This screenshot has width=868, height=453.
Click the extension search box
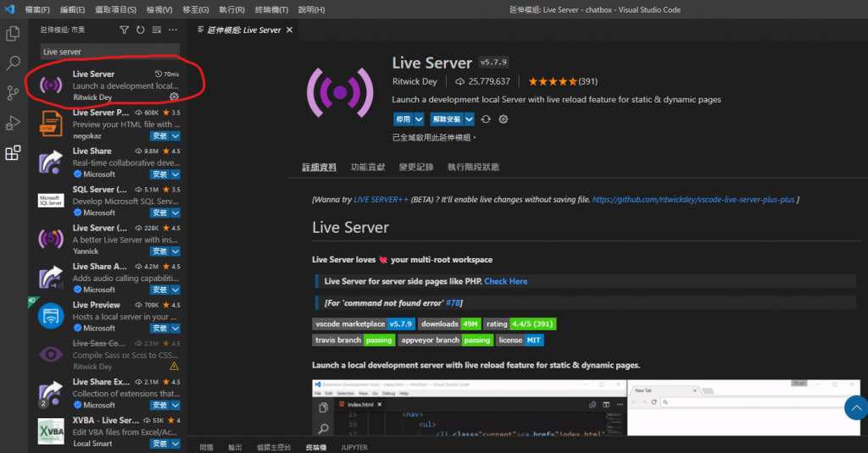point(109,52)
